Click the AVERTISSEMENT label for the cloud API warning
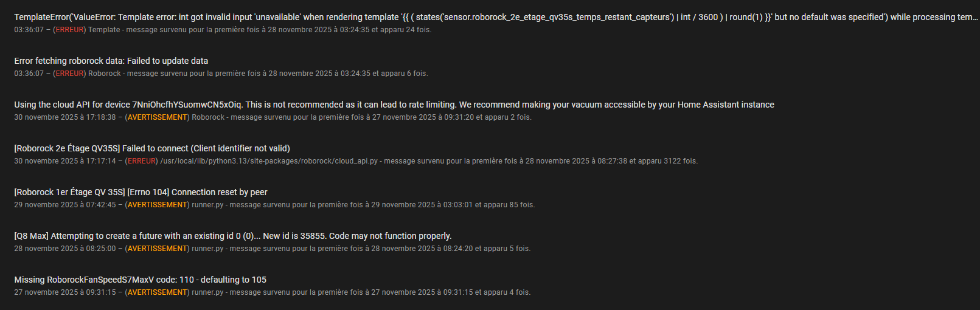The height and width of the screenshot is (310, 980). click(x=158, y=117)
